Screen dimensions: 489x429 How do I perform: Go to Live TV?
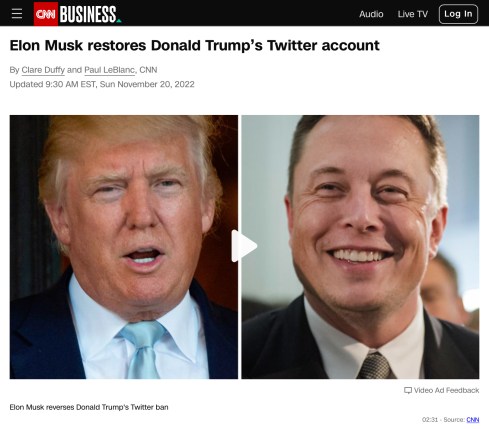[x=413, y=14]
